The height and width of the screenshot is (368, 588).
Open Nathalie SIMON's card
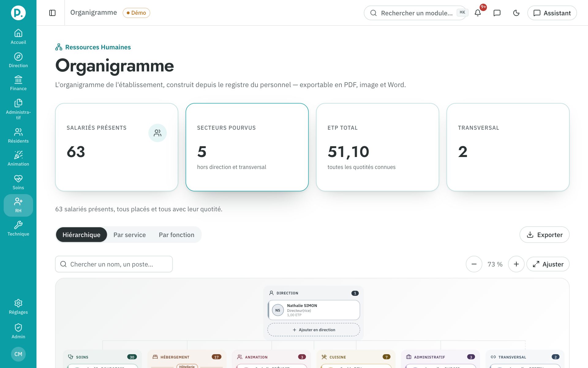click(x=314, y=310)
